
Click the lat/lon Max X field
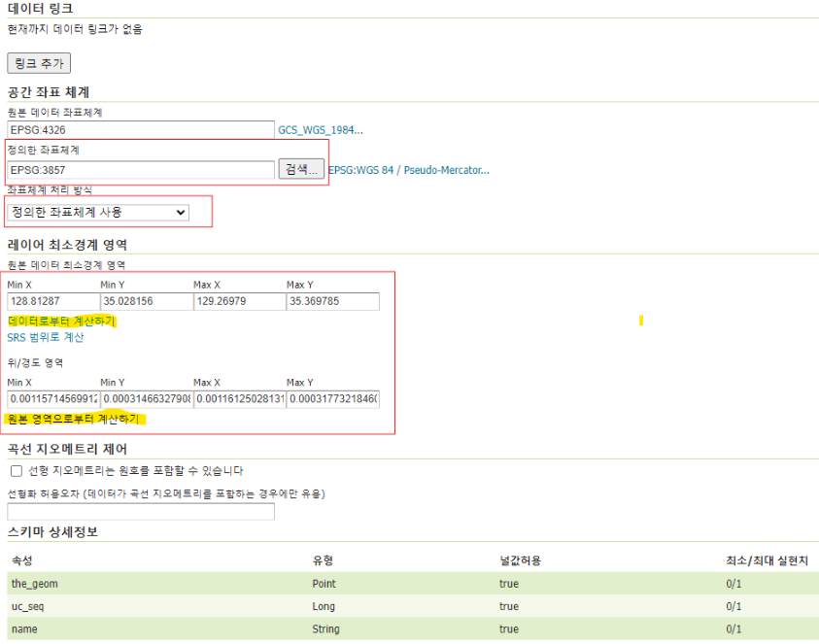tap(240, 399)
